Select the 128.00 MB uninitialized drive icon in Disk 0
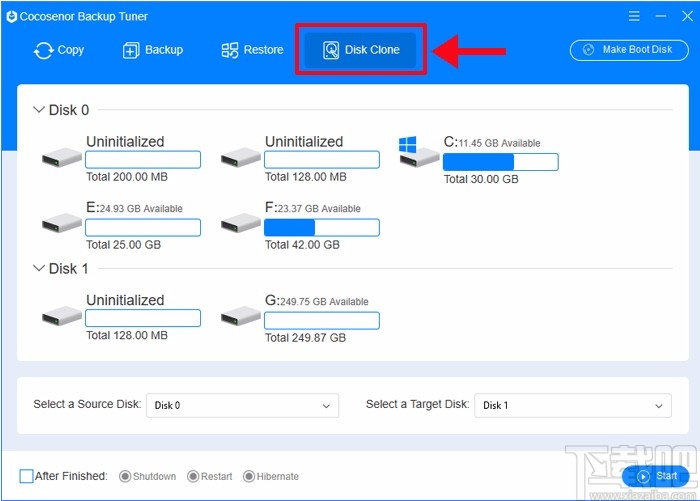Image resolution: width=700 pixels, height=501 pixels. click(x=241, y=157)
